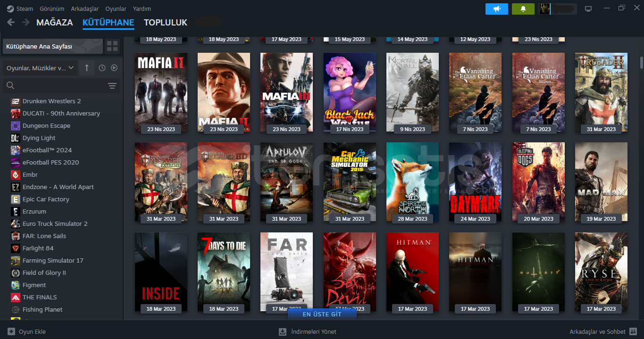Open the Sleeping Dogs cover
Image resolution: width=644 pixels, height=339 pixels.
[x=538, y=182]
